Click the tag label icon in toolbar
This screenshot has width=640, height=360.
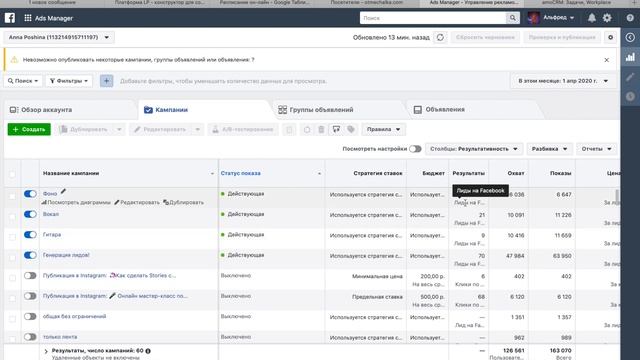[351, 129]
